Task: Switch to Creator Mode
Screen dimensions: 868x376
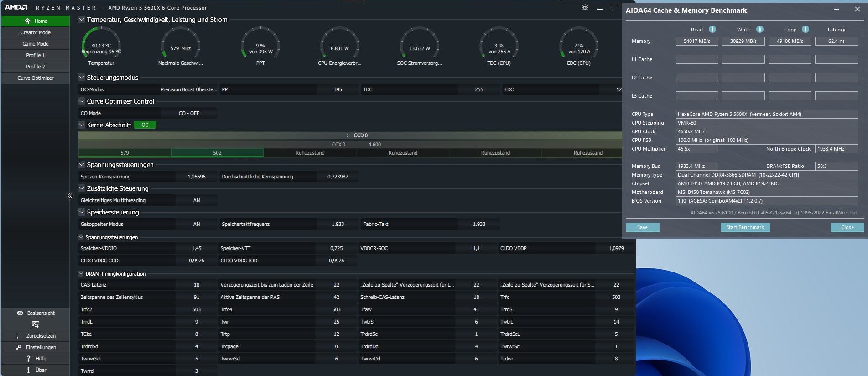Action: pyautogui.click(x=35, y=32)
